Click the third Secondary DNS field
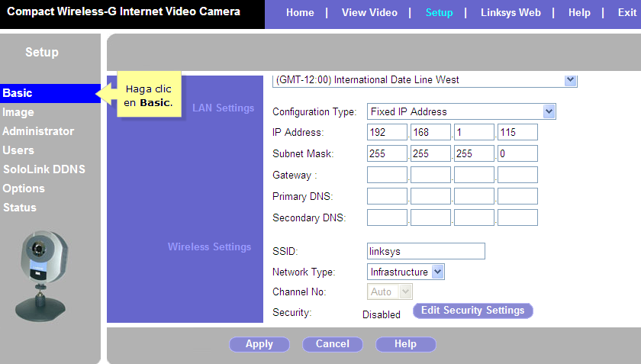Viewport: 641px width, 364px height. [x=474, y=217]
